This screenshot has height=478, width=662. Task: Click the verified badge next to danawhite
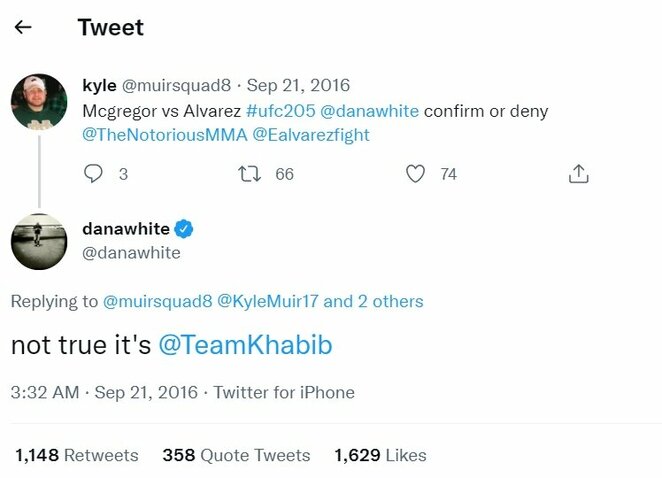click(x=184, y=229)
